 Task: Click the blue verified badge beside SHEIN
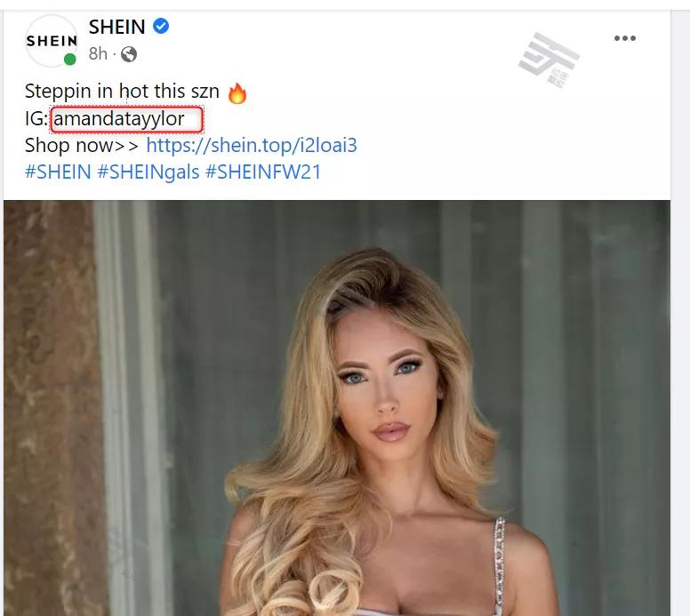pos(161,26)
